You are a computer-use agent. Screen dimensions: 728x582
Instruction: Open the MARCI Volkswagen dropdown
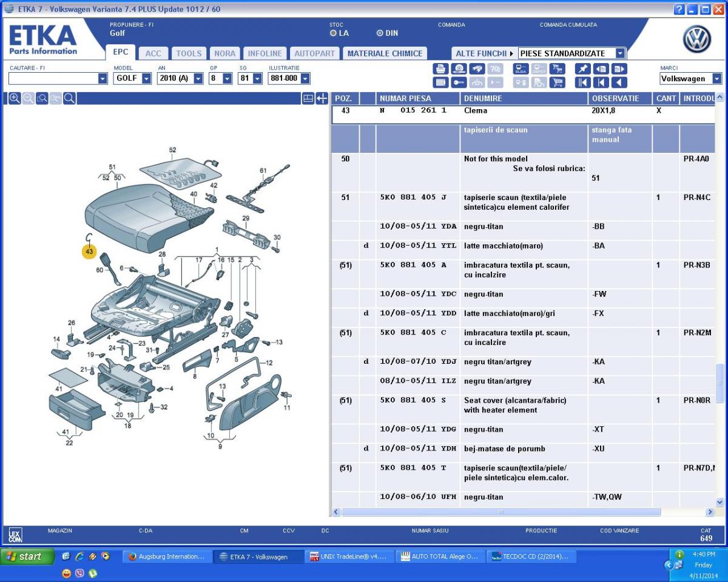716,79
